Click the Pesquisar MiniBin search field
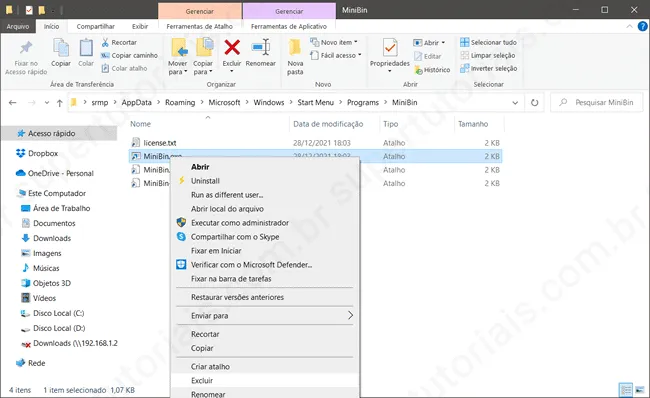 coord(597,102)
